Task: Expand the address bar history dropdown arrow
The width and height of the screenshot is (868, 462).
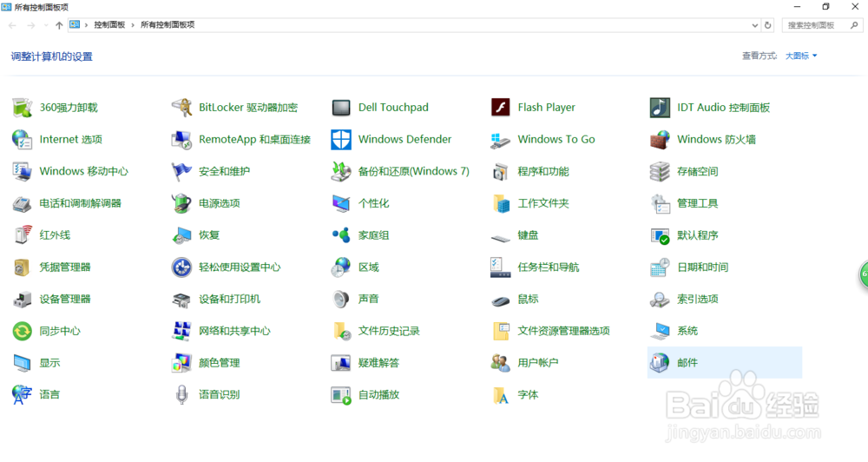Action: (754, 25)
